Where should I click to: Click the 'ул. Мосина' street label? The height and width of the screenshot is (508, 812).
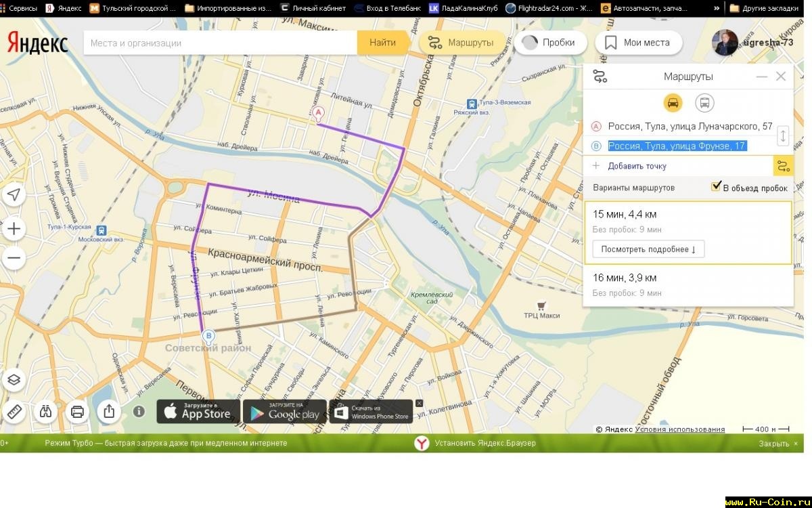(273, 196)
